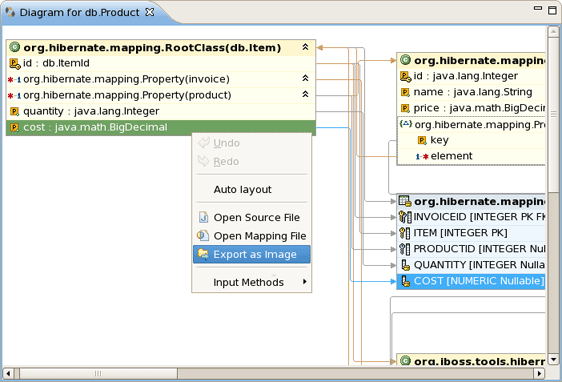Select Redo in the context menu
Image resolution: width=562 pixels, height=382 pixels.
pyautogui.click(x=252, y=162)
